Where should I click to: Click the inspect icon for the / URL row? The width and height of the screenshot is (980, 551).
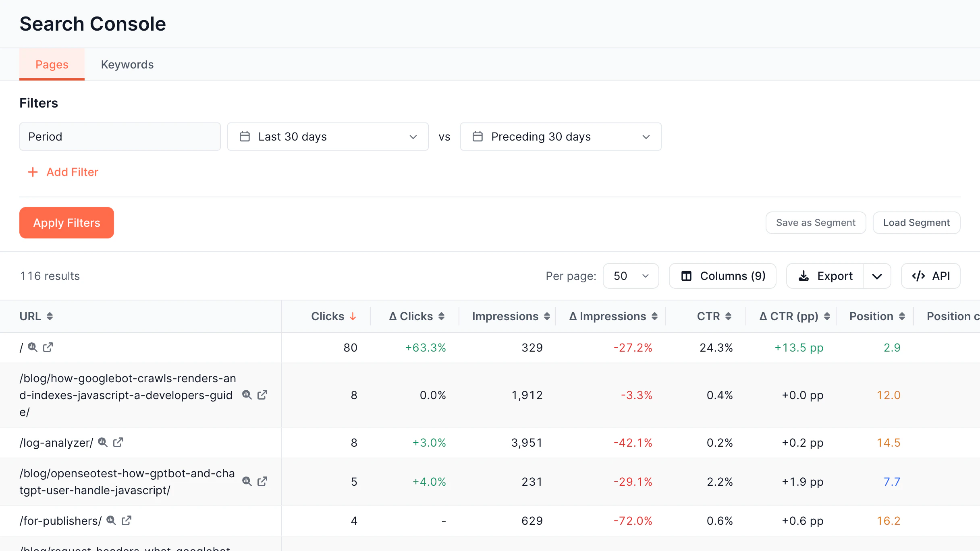click(33, 347)
